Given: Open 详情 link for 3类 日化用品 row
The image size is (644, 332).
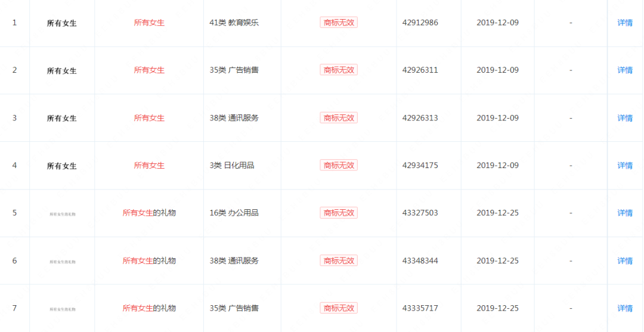Looking at the screenshot, I should [625, 165].
